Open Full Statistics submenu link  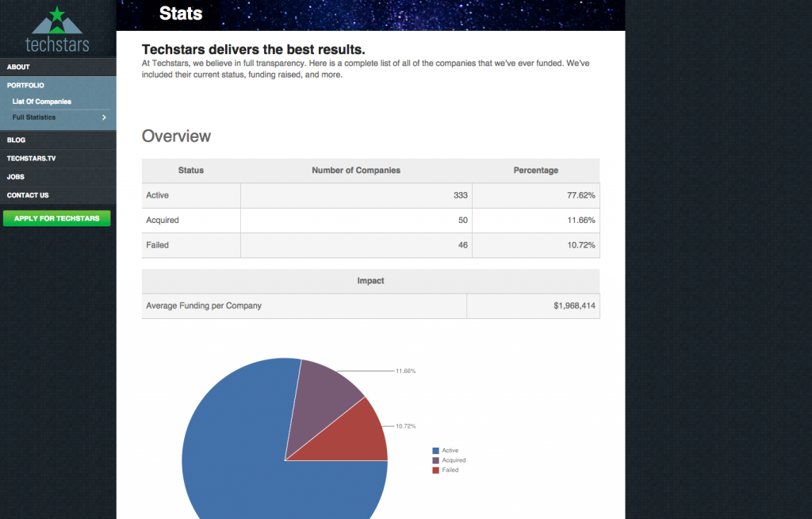tap(33, 117)
